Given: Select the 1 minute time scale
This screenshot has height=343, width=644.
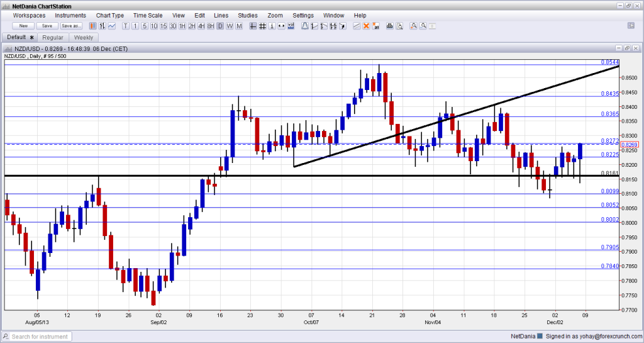Looking at the screenshot, I should pos(135,26).
